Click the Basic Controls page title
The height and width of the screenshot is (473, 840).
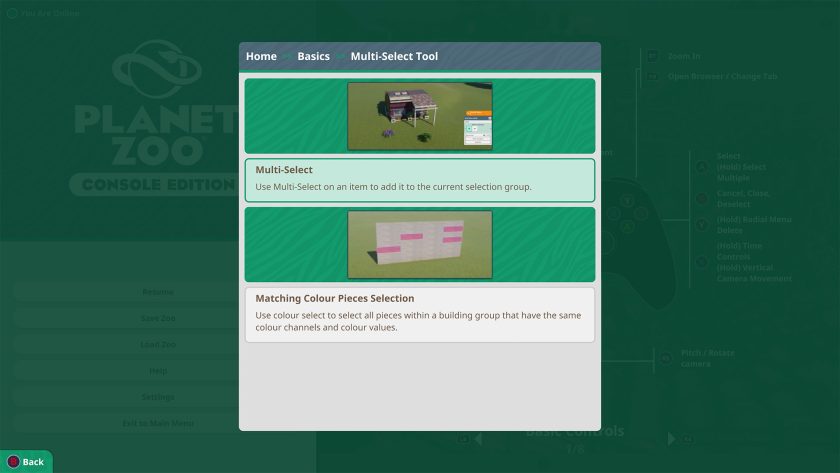click(x=575, y=431)
